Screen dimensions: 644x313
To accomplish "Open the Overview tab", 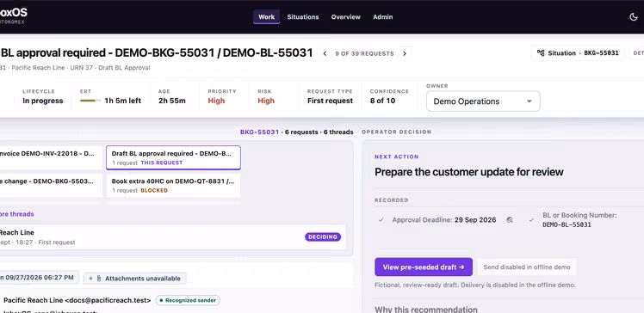I will pos(346,17).
